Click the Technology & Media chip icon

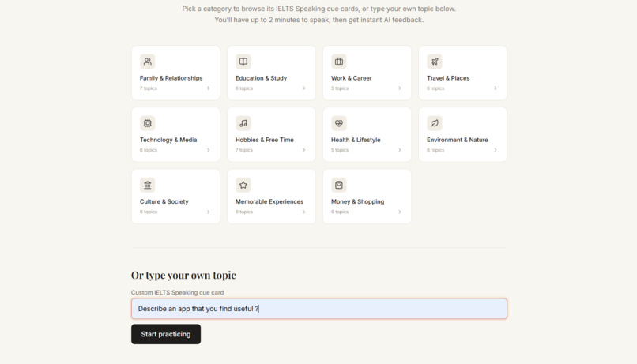pyautogui.click(x=148, y=123)
